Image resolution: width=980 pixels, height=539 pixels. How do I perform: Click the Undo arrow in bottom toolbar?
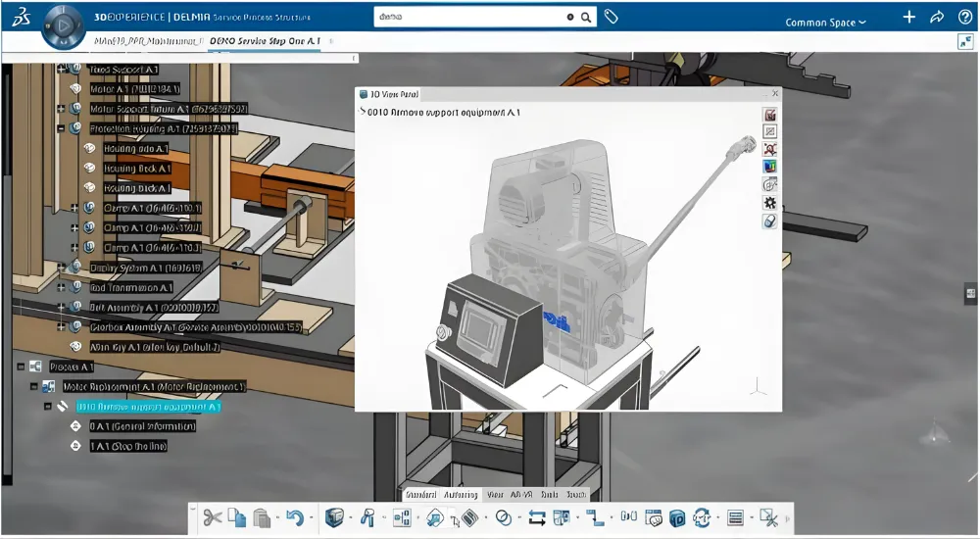point(293,517)
